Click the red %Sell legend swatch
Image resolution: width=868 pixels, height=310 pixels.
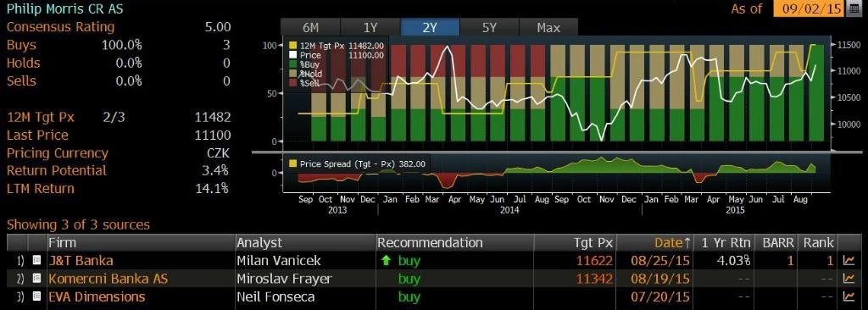click(x=292, y=83)
